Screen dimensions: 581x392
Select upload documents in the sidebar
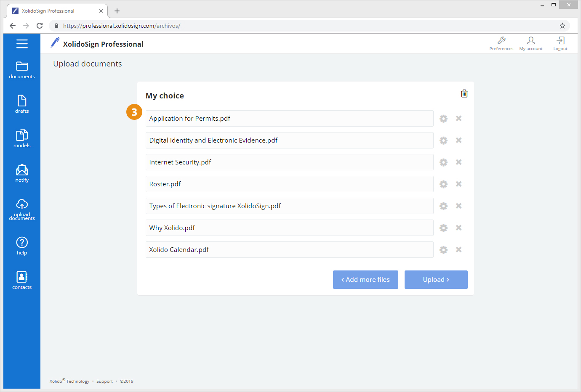click(x=22, y=209)
